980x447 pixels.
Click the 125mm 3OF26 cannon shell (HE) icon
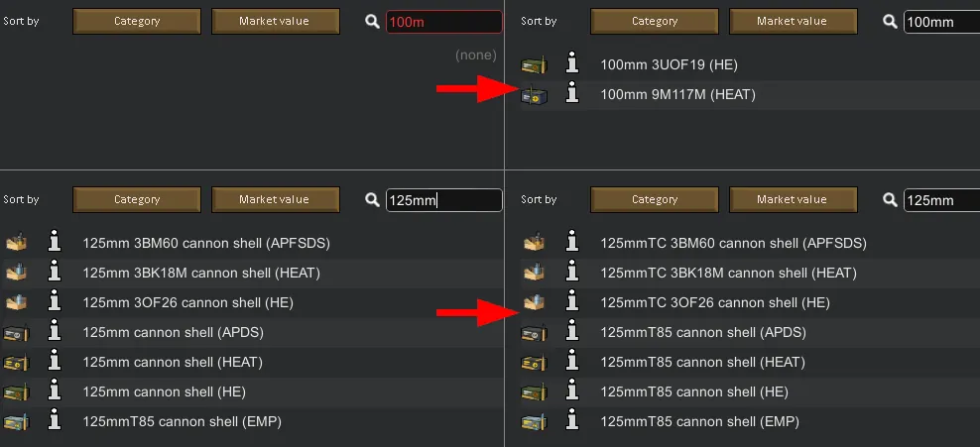16,302
